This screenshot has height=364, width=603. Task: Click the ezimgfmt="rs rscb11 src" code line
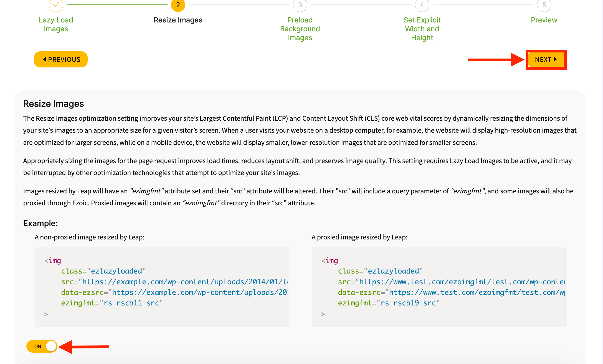click(x=112, y=303)
